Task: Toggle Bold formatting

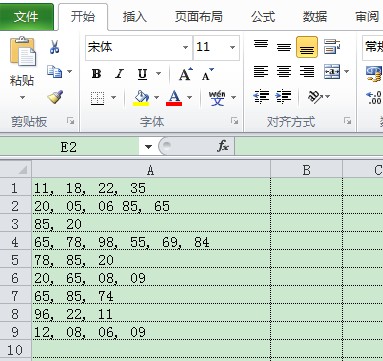Action: [x=96, y=74]
